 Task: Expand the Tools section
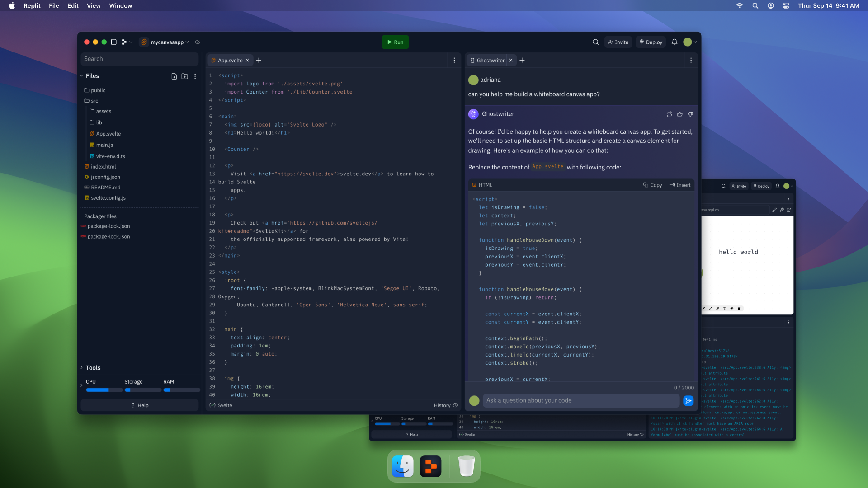[x=82, y=368]
